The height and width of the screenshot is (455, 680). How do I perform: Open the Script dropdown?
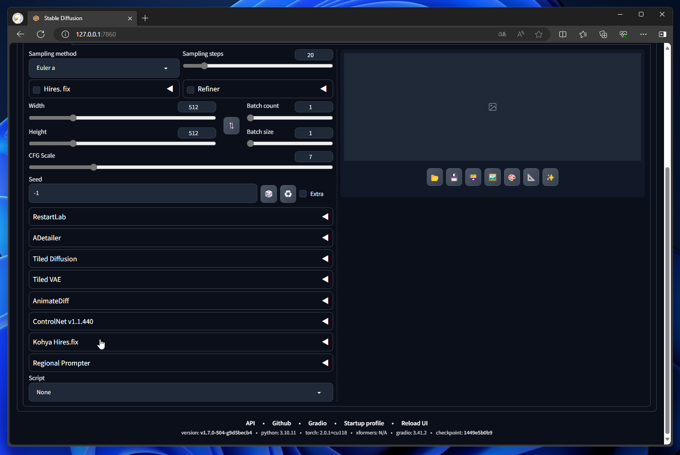pyautogui.click(x=180, y=392)
